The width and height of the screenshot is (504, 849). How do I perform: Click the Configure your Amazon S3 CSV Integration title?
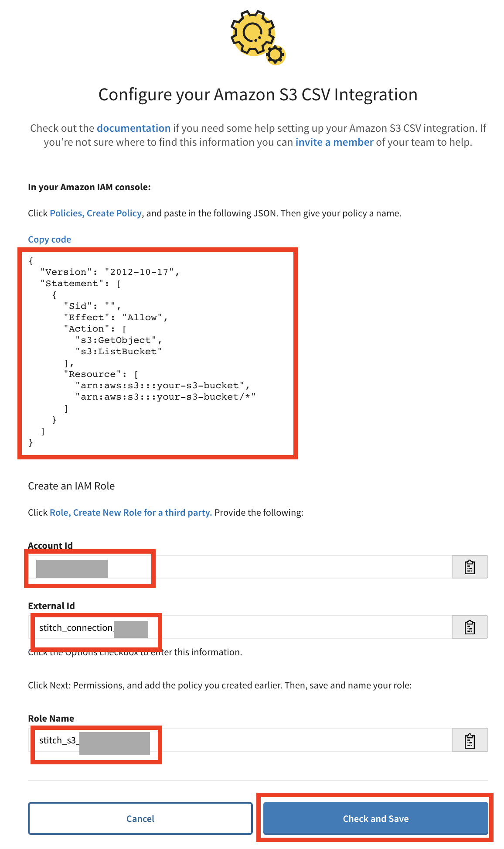[x=258, y=95]
